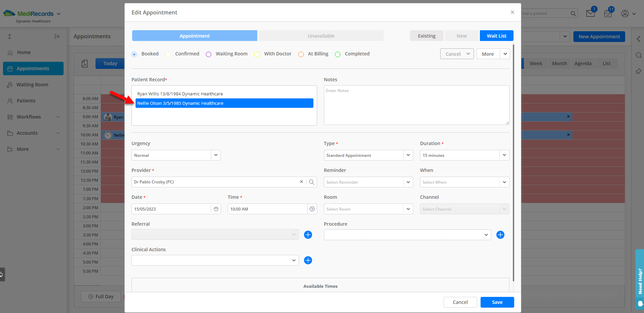
Task: Close the Edit Appointment dialog
Action: (x=512, y=12)
